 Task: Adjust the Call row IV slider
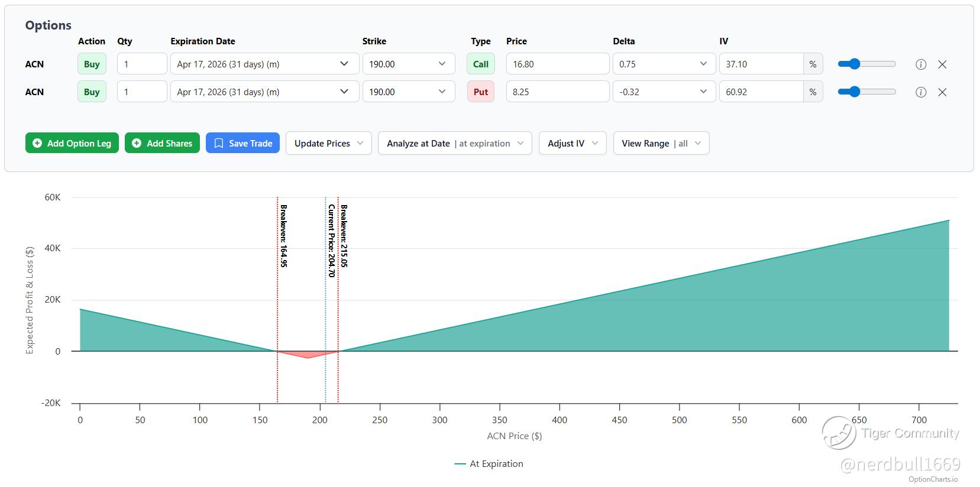click(x=854, y=64)
